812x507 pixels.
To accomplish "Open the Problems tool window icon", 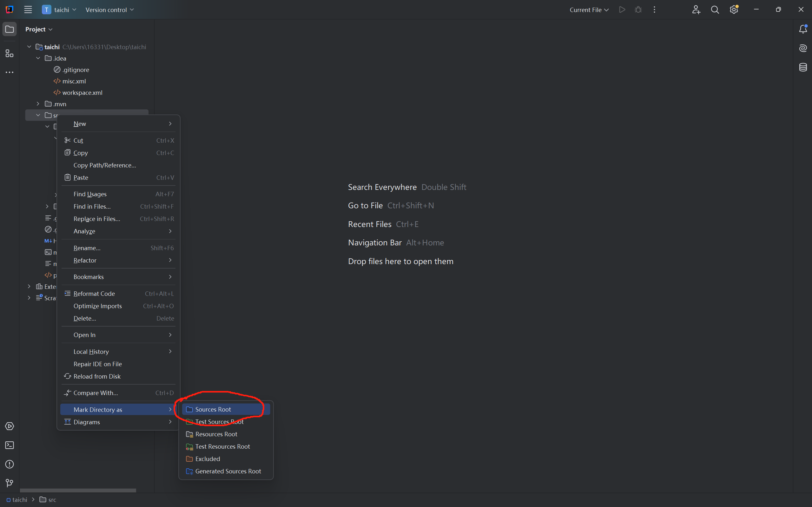I will pos(10,465).
